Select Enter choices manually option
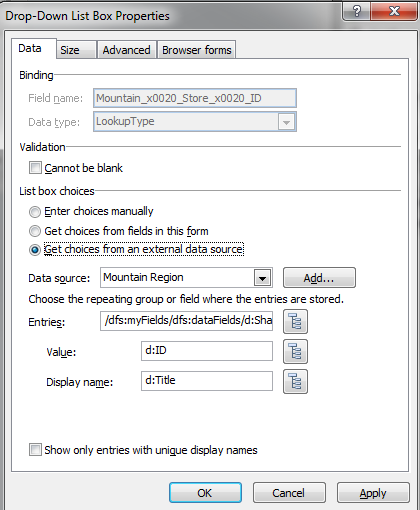 (x=35, y=212)
